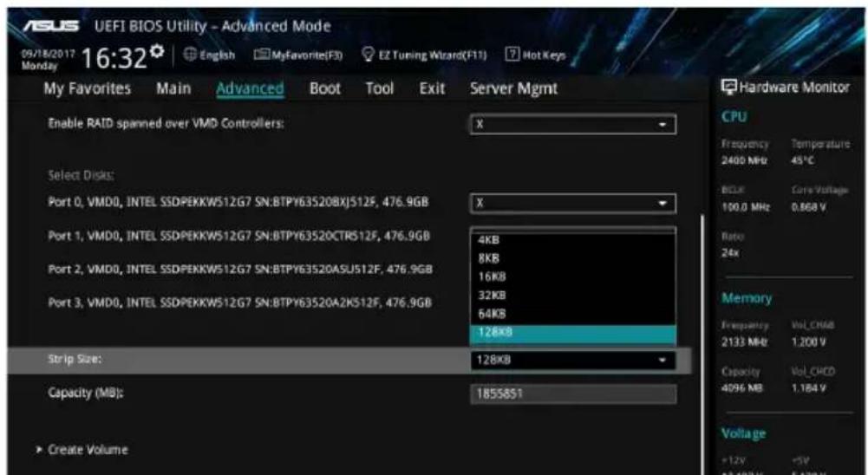
Task: Click the vertical scrollbar of settings list
Action: tap(702, 343)
